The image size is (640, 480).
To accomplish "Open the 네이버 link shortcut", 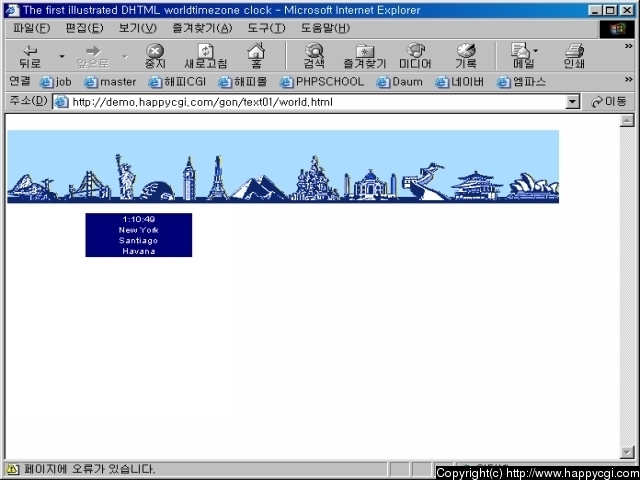I will point(459,82).
